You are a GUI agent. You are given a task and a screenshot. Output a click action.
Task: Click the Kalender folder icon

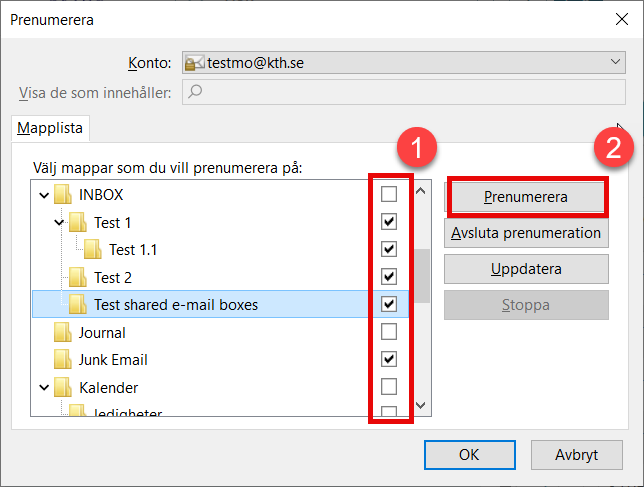63,387
